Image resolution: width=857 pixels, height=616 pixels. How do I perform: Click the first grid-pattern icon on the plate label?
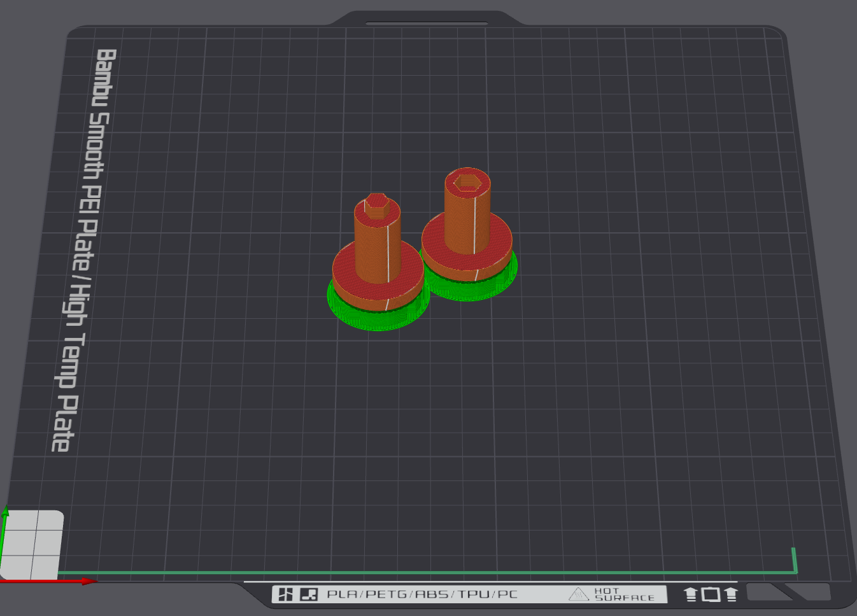pyautogui.click(x=286, y=594)
